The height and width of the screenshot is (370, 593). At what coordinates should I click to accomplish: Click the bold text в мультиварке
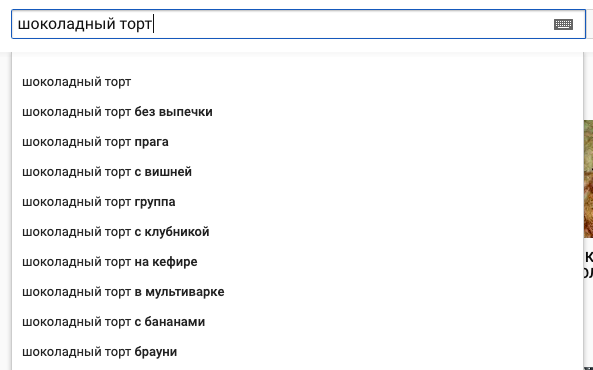(179, 292)
